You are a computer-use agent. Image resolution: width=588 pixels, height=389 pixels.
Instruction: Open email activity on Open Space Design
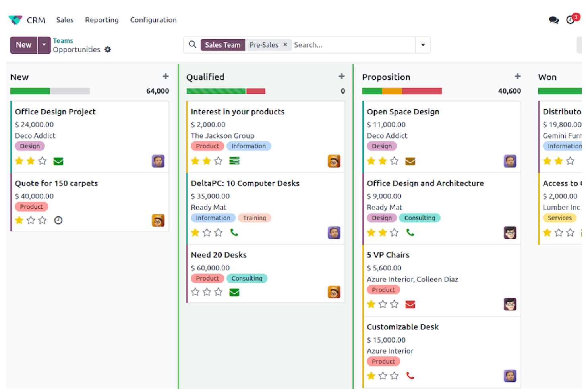coord(410,161)
